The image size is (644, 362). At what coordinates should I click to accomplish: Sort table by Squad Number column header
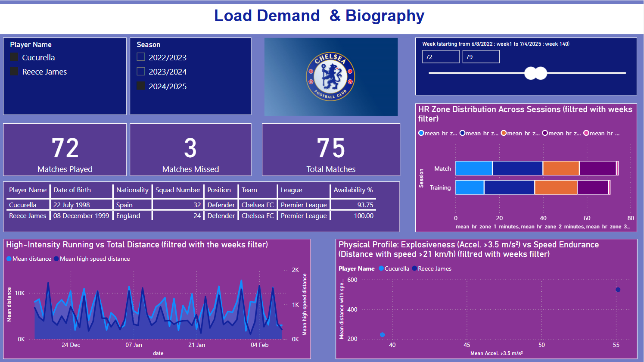178,190
